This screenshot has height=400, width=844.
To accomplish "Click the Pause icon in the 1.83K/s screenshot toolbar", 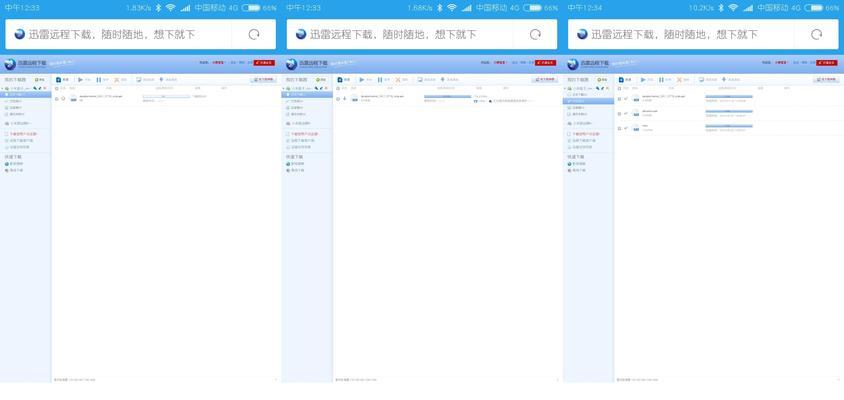I will (x=99, y=80).
